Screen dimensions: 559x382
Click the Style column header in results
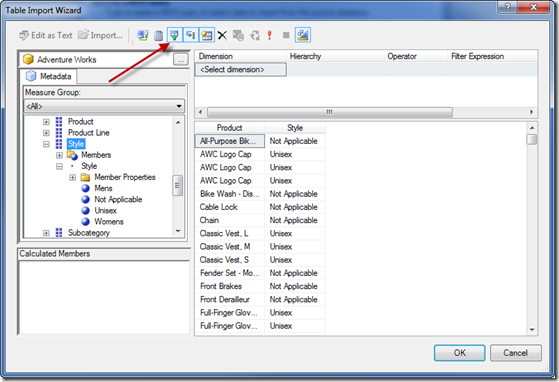(x=295, y=128)
